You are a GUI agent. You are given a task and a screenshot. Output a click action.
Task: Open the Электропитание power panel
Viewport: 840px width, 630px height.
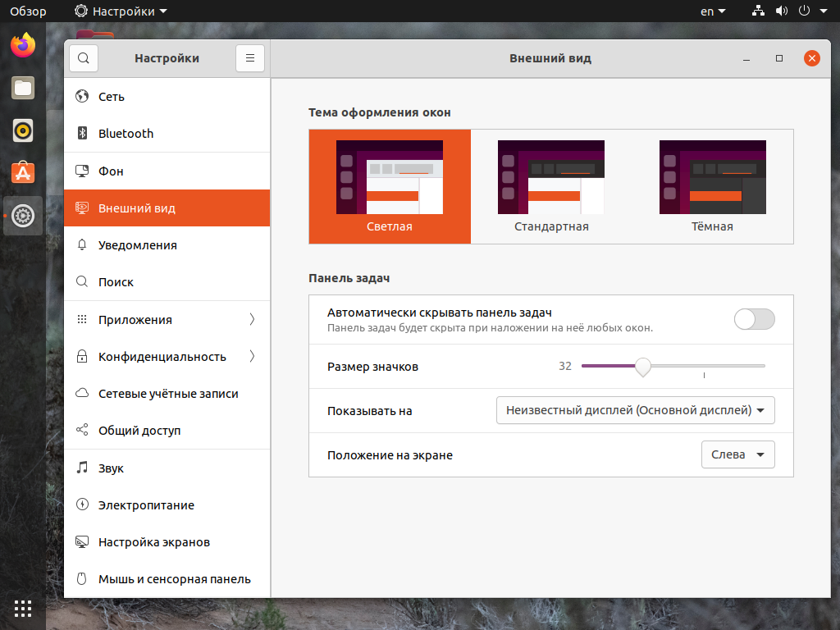[x=167, y=504]
